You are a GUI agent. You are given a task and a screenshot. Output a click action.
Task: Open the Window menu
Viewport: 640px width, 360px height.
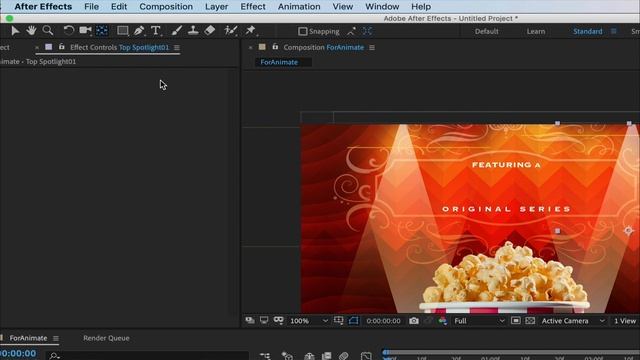(x=382, y=7)
